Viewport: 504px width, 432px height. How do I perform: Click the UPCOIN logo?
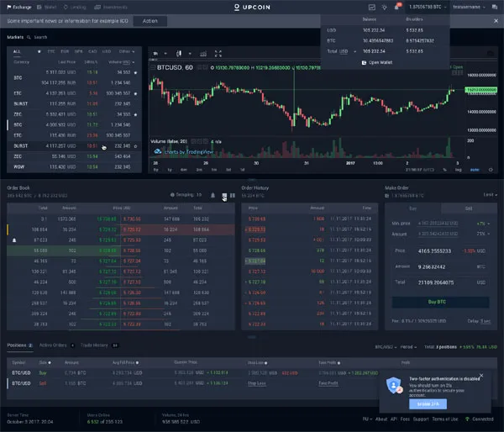252,7
